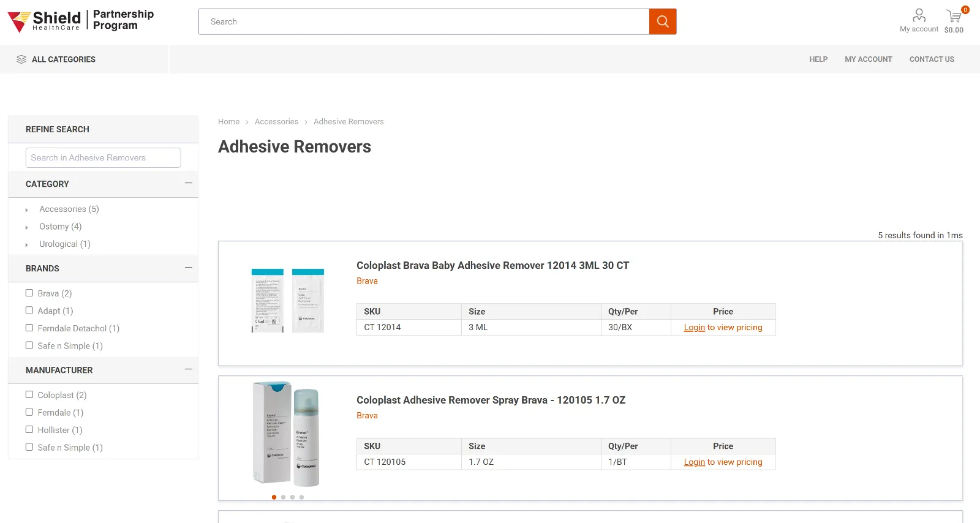The width and height of the screenshot is (980, 523).
Task: Click the 1.7 OZ size cell
Action: (531, 462)
